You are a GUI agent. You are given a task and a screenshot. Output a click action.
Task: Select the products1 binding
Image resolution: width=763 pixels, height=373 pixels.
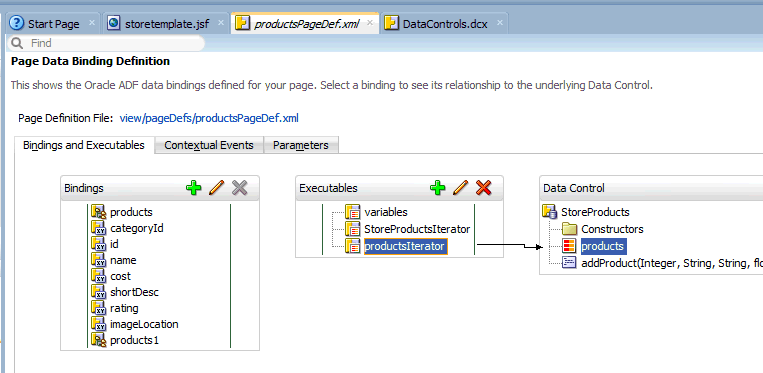coord(134,340)
